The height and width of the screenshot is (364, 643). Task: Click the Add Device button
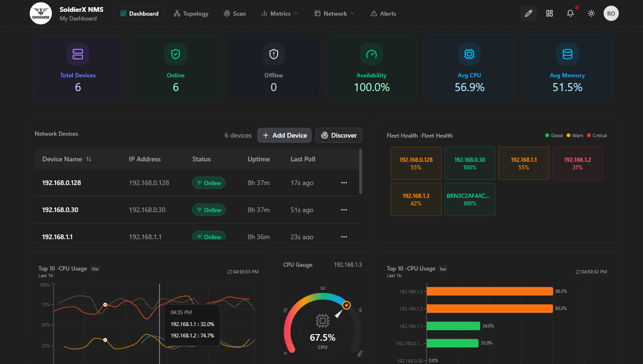point(285,135)
